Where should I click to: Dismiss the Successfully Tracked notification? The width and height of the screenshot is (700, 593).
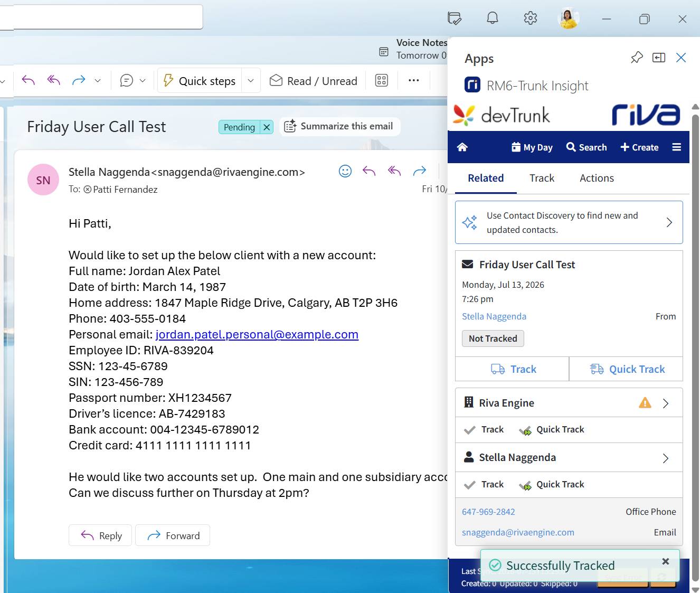tap(666, 561)
